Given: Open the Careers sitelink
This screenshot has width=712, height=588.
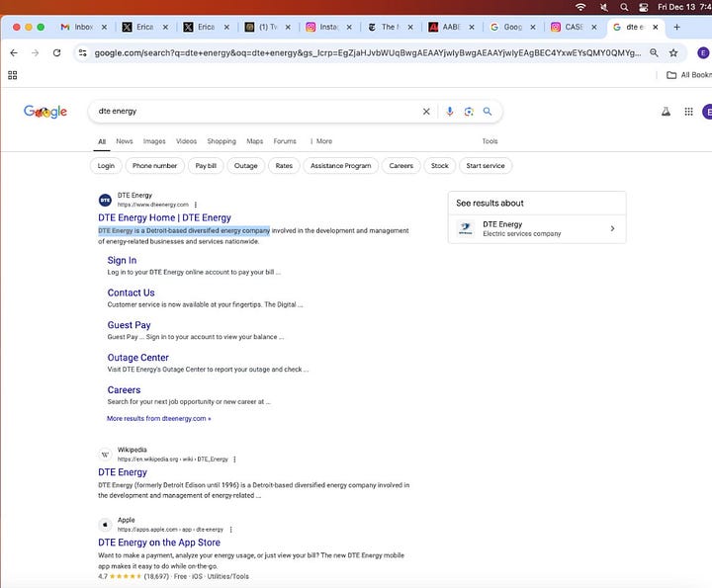Looking at the screenshot, I should (124, 390).
